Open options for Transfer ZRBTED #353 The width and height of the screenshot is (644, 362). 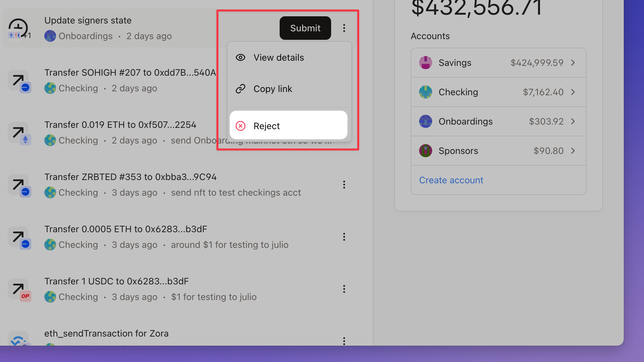(x=344, y=185)
